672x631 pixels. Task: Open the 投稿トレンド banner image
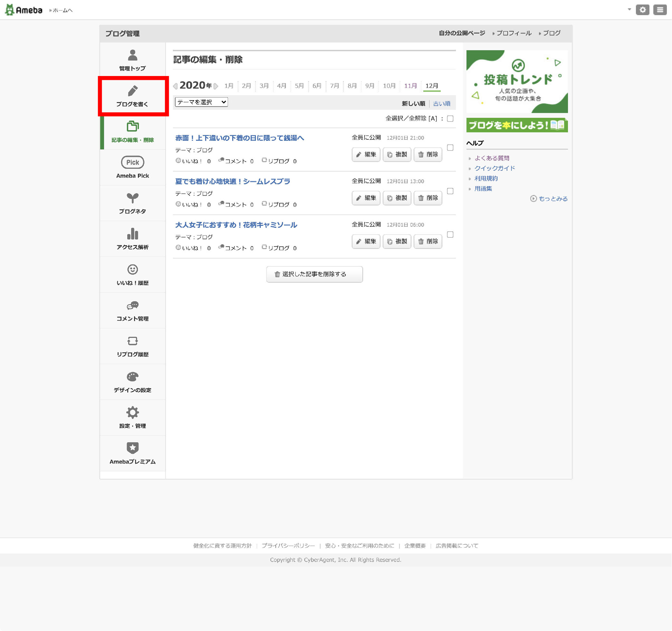tap(517, 81)
